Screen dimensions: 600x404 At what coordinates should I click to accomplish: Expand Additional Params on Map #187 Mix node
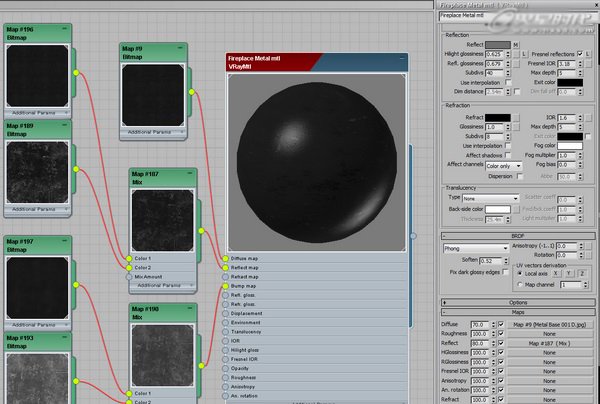163,285
